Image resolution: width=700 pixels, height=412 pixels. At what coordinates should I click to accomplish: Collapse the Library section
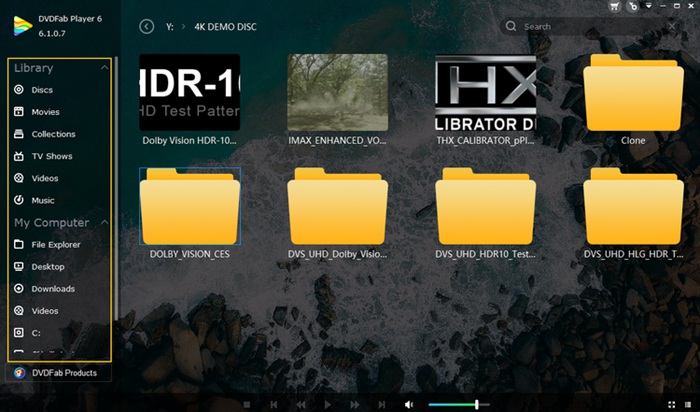click(104, 68)
